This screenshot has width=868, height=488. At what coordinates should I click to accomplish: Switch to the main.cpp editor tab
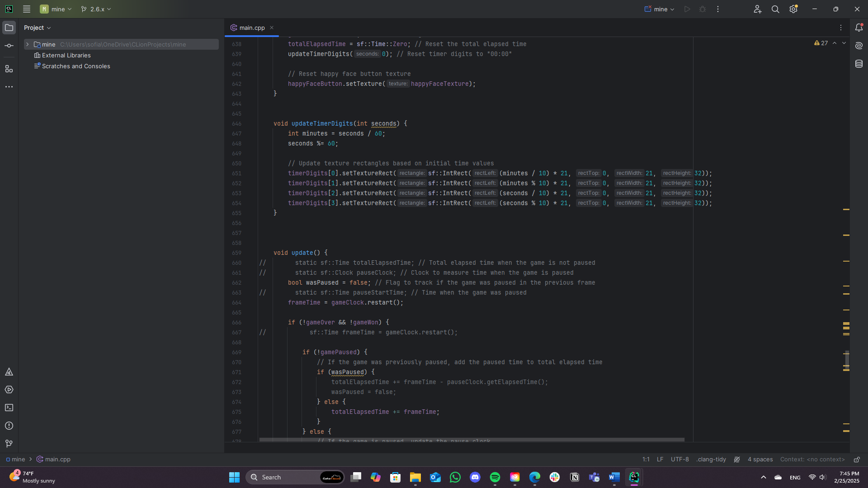(x=252, y=28)
